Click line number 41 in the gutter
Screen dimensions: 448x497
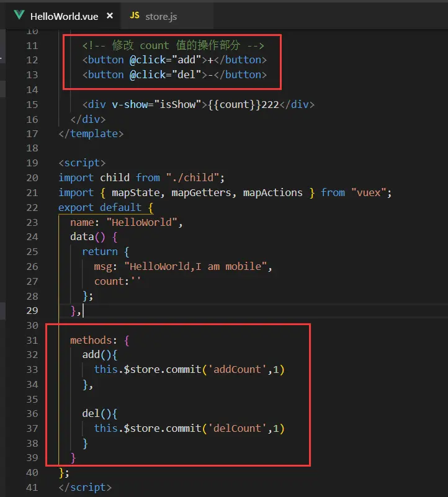pyautogui.click(x=32, y=488)
